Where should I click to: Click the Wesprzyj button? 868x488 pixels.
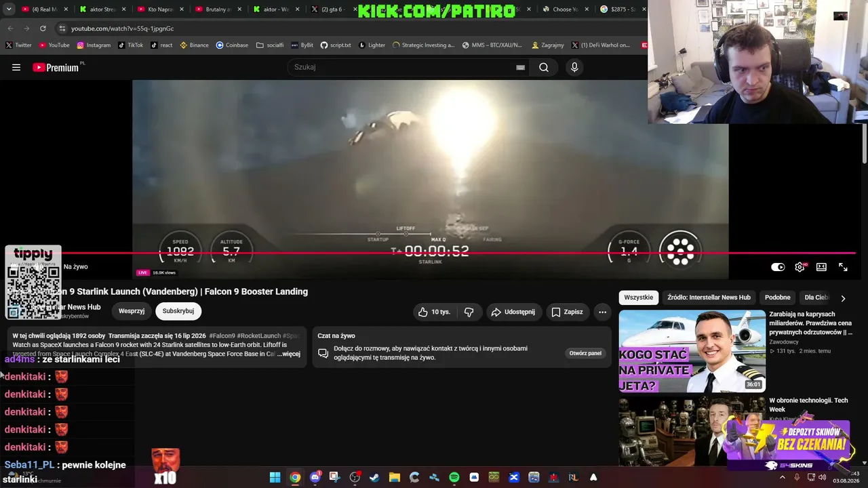coord(132,311)
